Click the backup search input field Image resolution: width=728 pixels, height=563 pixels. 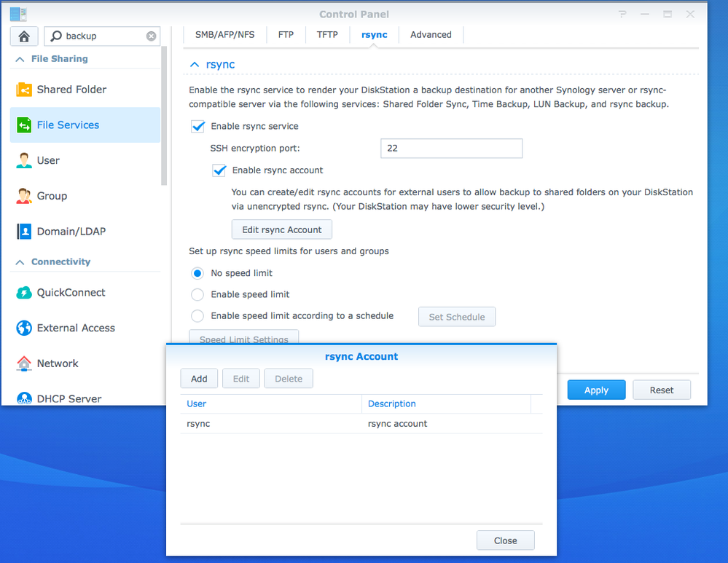(102, 36)
